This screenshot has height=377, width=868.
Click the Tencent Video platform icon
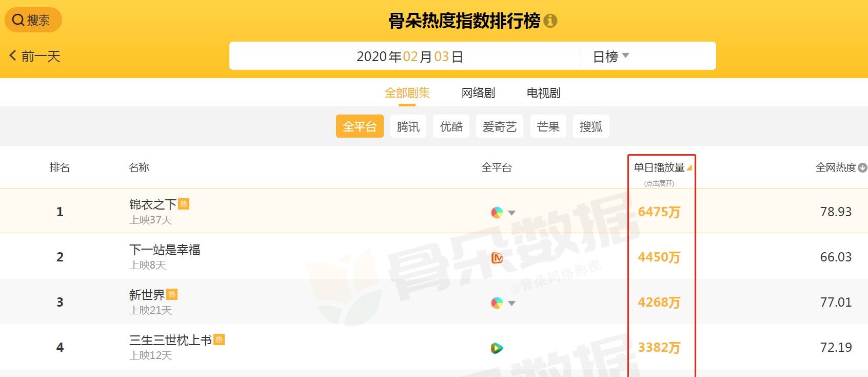497,348
